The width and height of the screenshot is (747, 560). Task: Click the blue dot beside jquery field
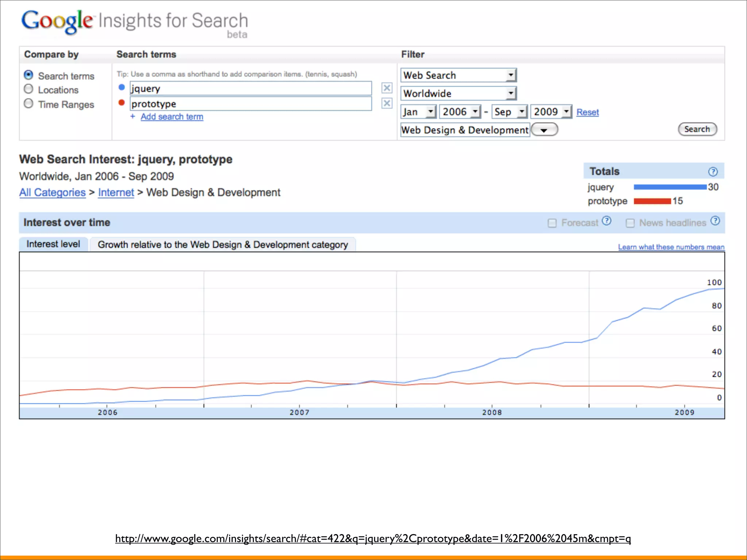122,87
